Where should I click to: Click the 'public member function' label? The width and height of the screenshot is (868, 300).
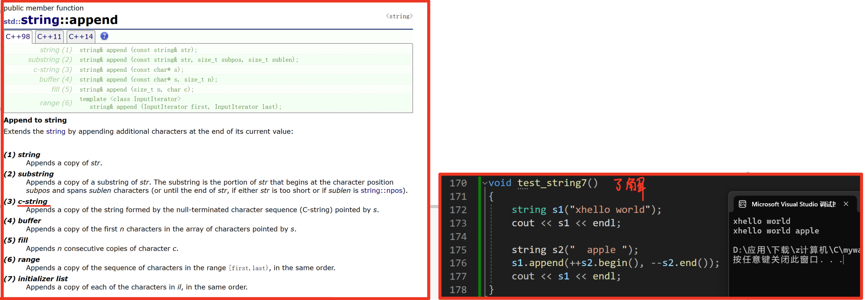[44, 8]
